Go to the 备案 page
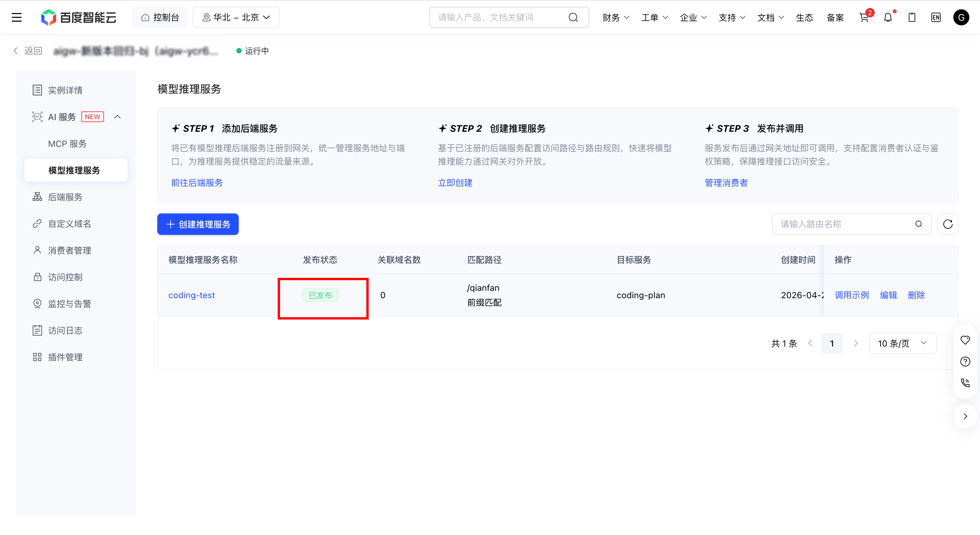Image resolution: width=980 pixels, height=535 pixels. pyautogui.click(x=835, y=18)
